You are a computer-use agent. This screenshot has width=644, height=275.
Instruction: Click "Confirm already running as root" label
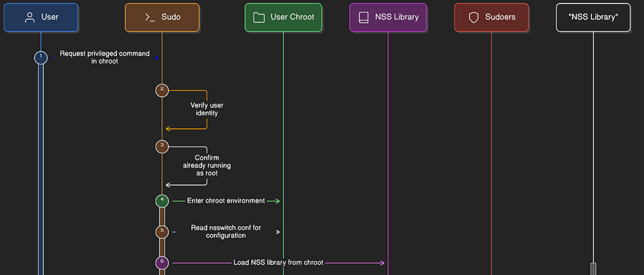point(207,165)
